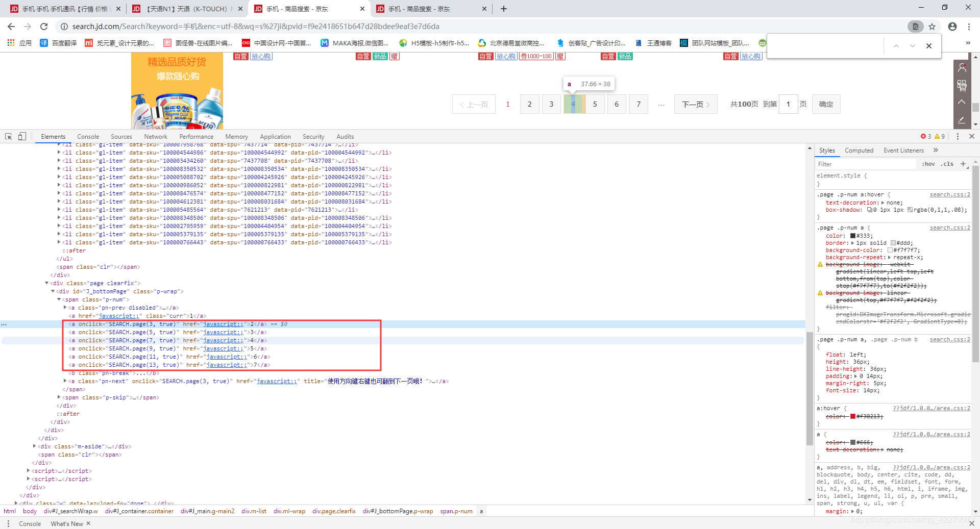Expand the div class m-aside node
980x529 pixels.
pyautogui.click(x=34, y=446)
